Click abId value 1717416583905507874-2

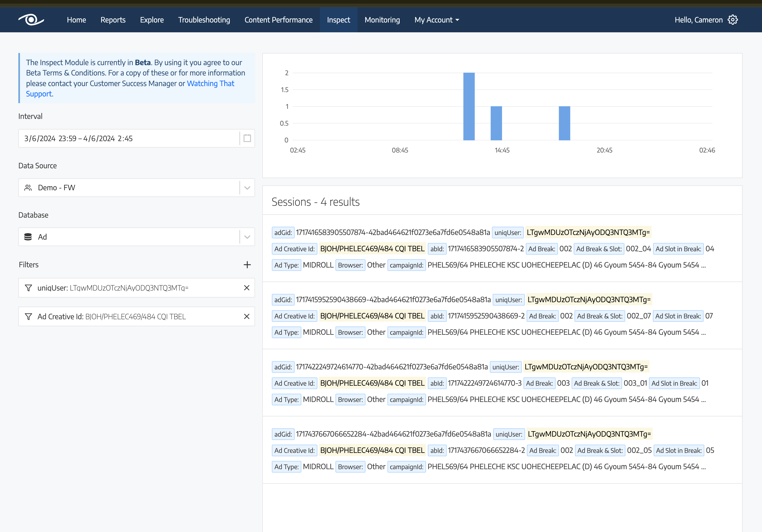tap(485, 249)
